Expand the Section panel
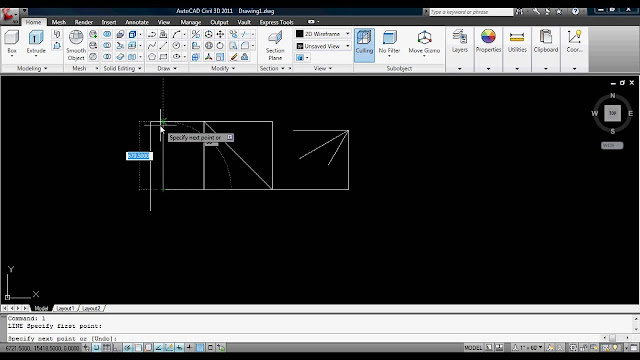640x360 pixels. click(272, 69)
